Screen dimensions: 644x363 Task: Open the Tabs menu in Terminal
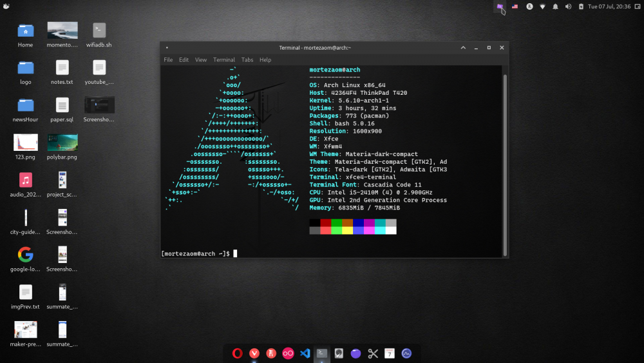(x=247, y=59)
